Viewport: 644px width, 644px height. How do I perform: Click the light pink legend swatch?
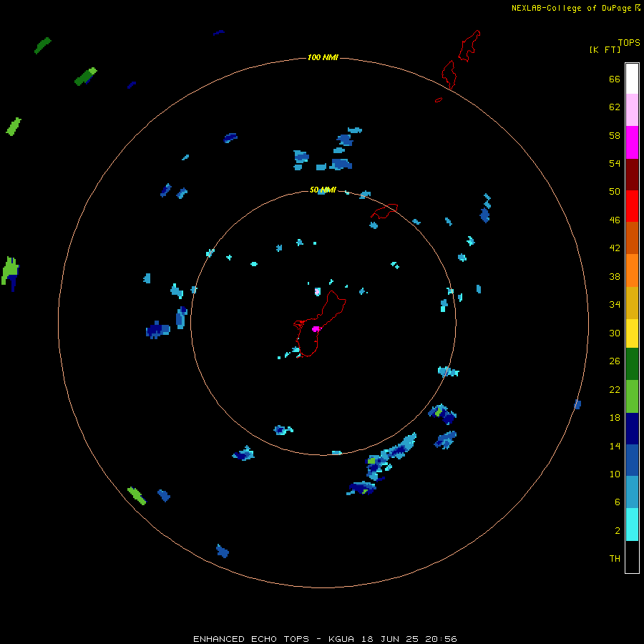click(x=632, y=109)
